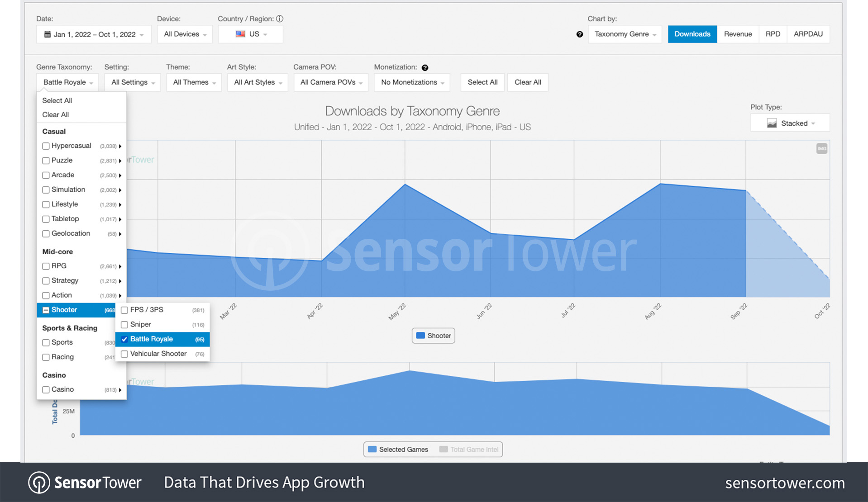This screenshot has height=502, width=868.
Task: Toggle the Puzzle checkbox
Action: click(x=46, y=161)
